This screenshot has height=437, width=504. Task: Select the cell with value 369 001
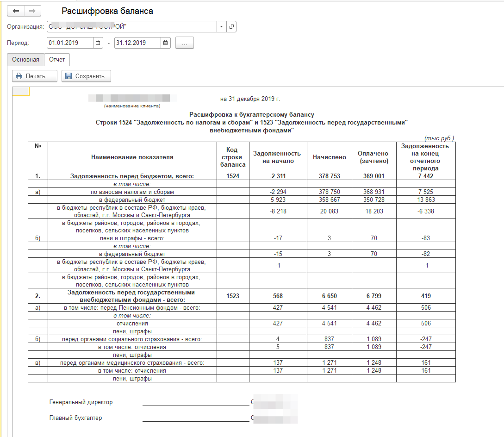pos(374,176)
